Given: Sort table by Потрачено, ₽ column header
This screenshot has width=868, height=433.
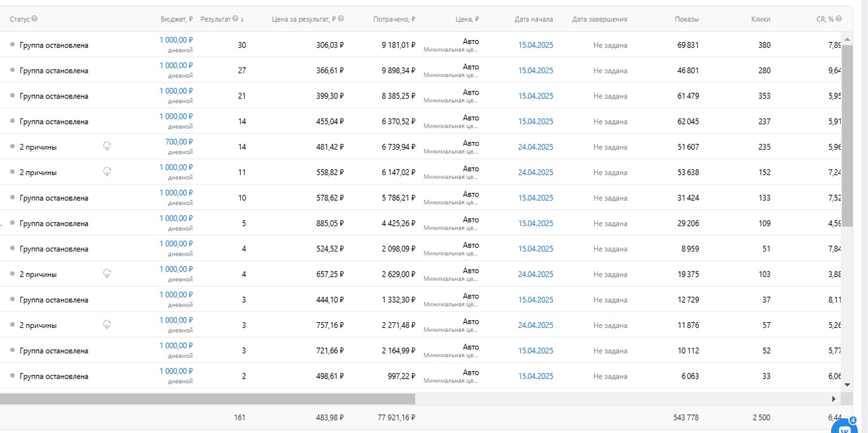Looking at the screenshot, I should pyautogui.click(x=394, y=19).
